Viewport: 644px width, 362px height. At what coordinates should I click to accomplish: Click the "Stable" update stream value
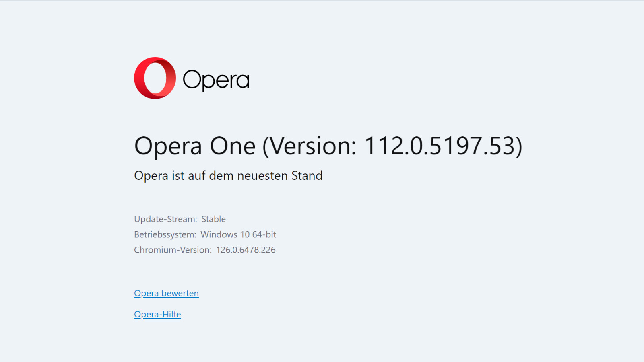click(x=213, y=219)
